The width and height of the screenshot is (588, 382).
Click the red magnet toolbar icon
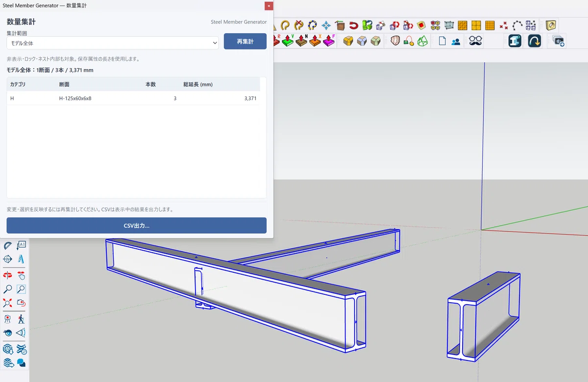354,25
